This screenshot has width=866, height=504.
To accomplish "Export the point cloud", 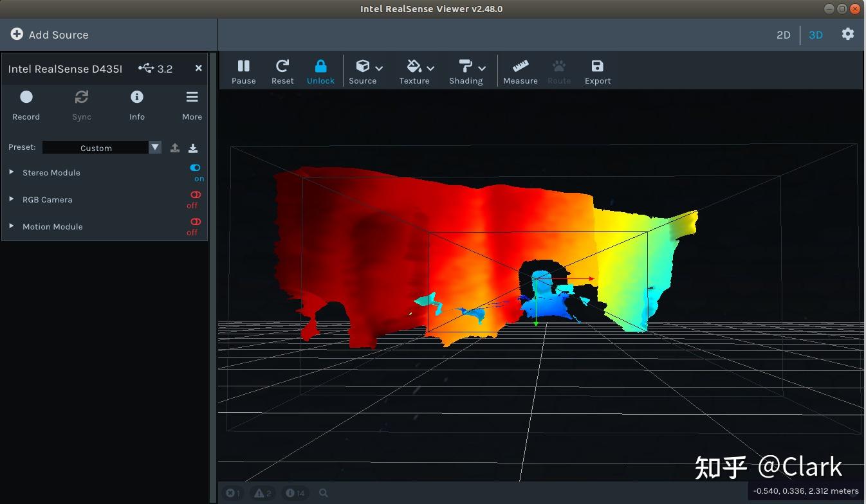I will tap(597, 71).
